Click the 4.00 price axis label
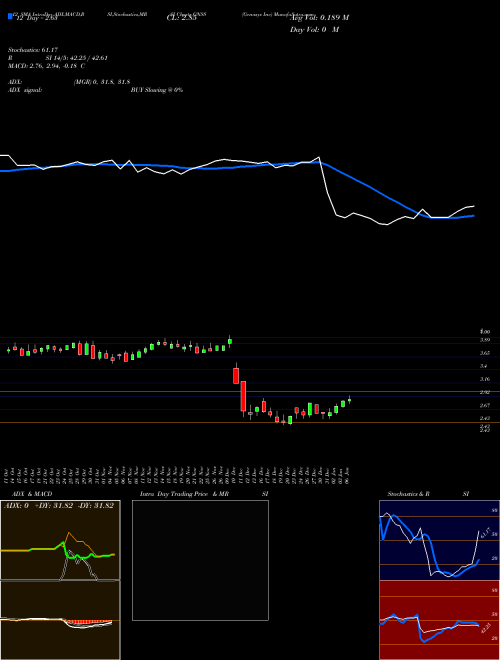500x660 pixels. pyautogui.click(x=485, y=332)
